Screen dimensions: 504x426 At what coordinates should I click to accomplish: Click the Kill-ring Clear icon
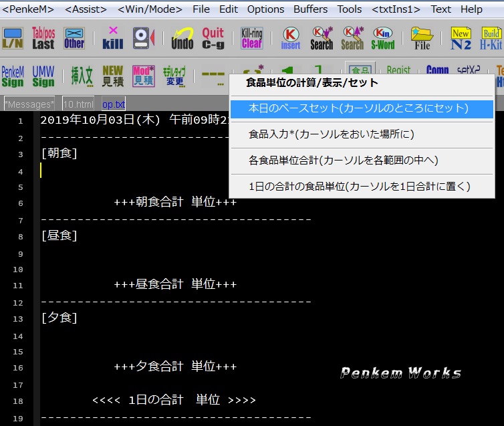tap(252, 38)
